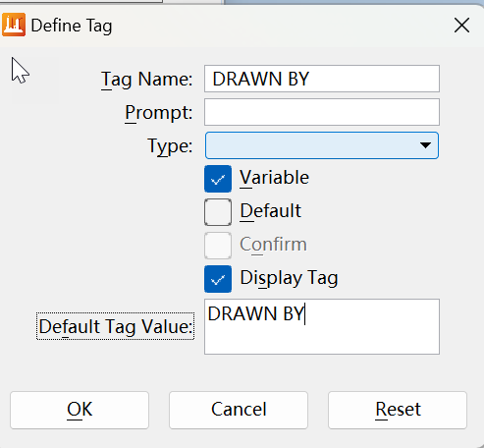Click inside the Default Tag Value box
This screenshot has width=484, height=448.
pos(322,326)
